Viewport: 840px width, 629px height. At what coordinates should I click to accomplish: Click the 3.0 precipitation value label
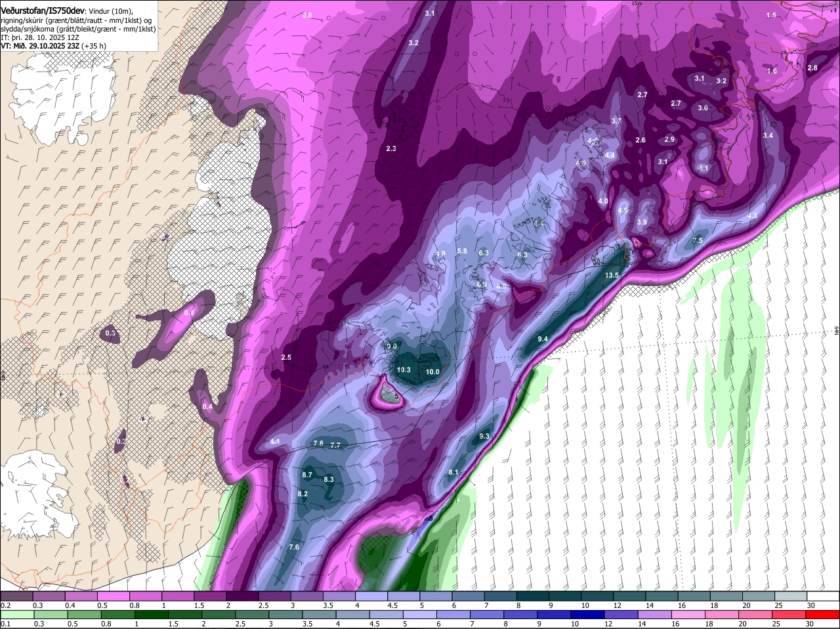[703, 108]
